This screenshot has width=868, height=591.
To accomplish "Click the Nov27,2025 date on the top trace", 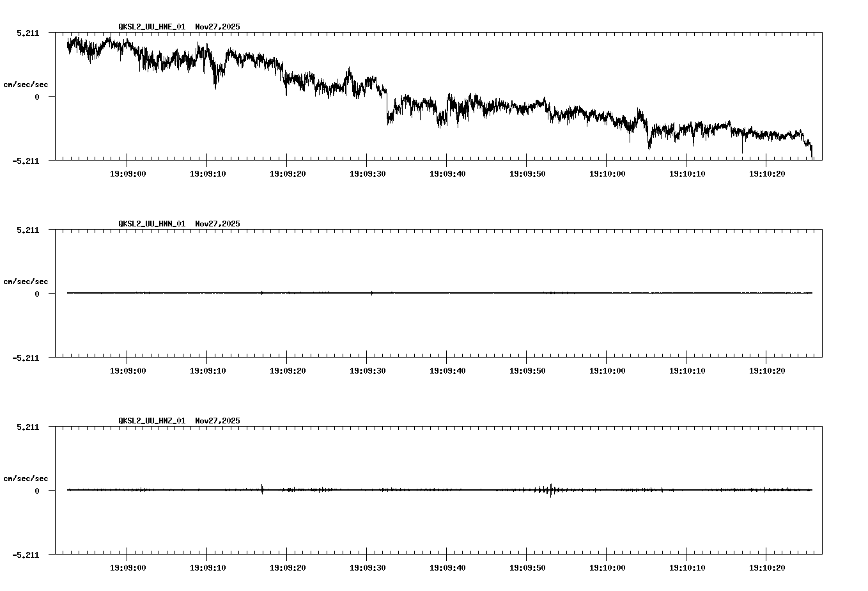I will coord(217,28).
